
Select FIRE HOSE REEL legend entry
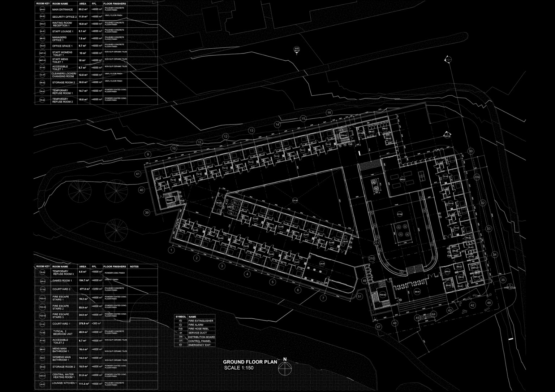(x=198, y=329)
